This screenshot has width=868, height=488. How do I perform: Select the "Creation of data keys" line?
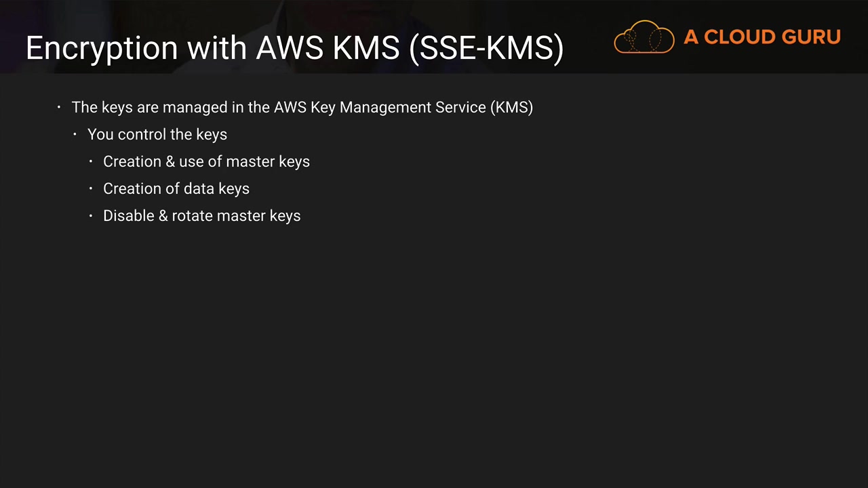tap(176, 188)
